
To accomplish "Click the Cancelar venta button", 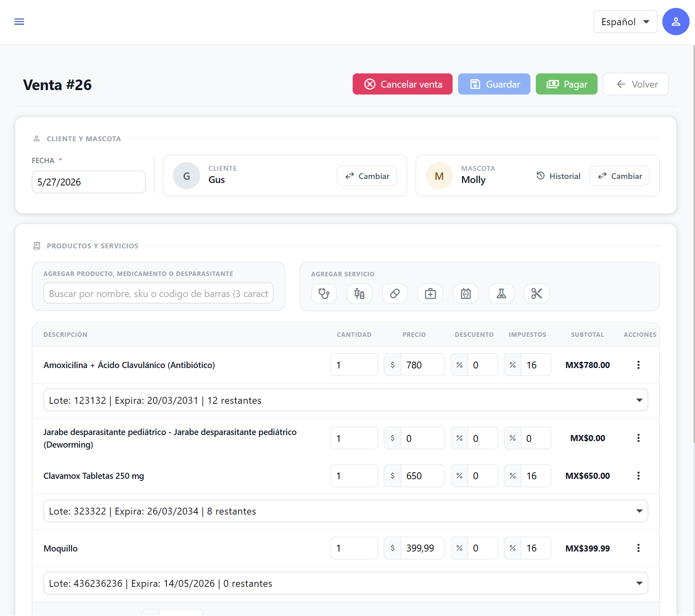I will pyautogui.click(x=402, y=84).
